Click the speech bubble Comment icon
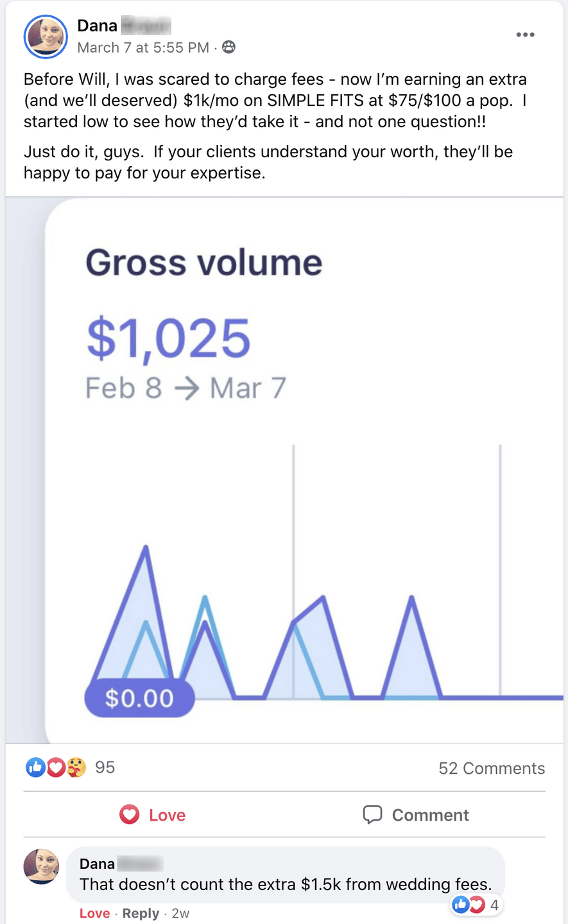 tap(372, 814)
